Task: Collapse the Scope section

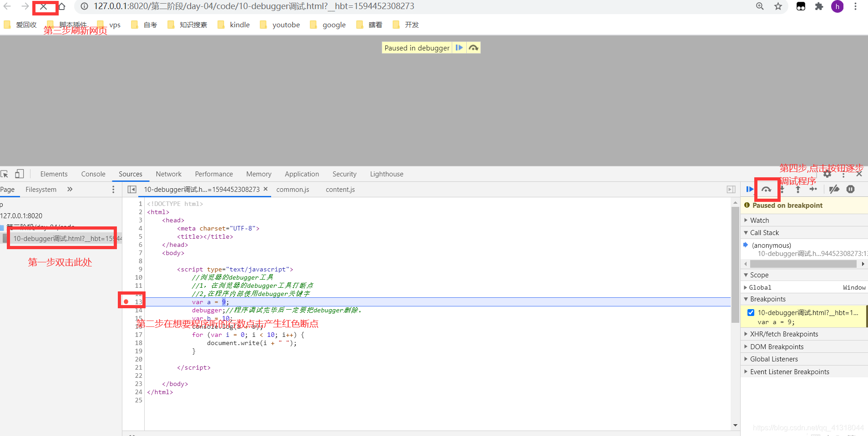Action: click(x=804, y=275)
